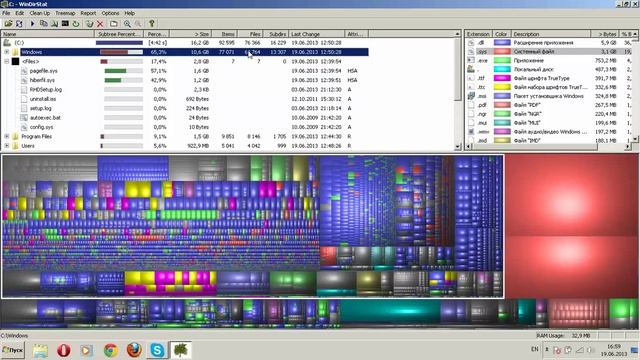Image resolution: width=640 pixels, height=360 pixels.
Task: Click the media player taskbar icon
Action: click(x=87, y=350)
